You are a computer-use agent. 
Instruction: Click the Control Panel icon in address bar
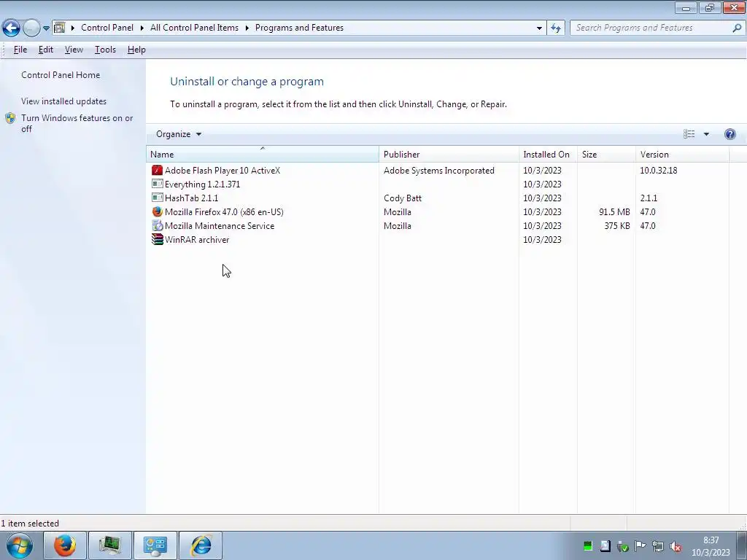point(60,28)
